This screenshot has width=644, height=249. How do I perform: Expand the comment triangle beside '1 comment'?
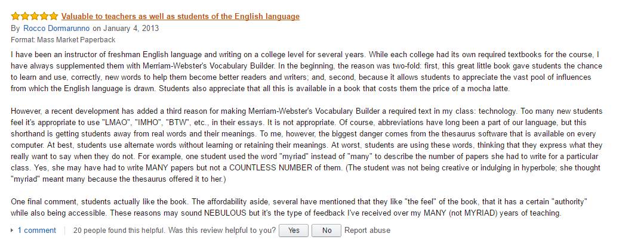click(x=13, y=231)
